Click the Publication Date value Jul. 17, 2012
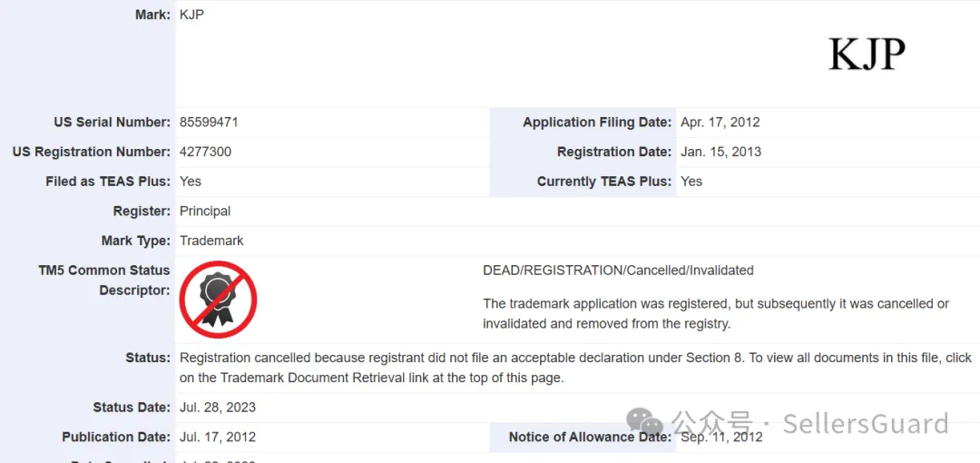Screen dimensions: 980x463 pyautogui.click(x=218, y=437)
